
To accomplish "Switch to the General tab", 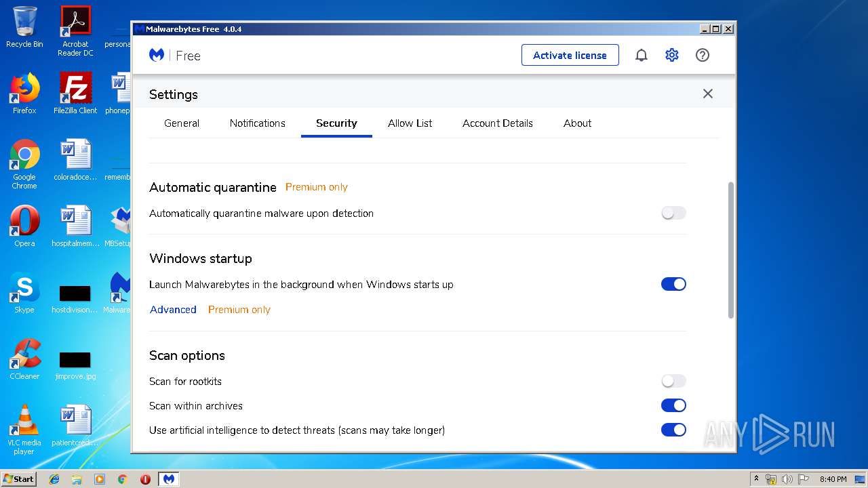I will (x=182, y=123).
